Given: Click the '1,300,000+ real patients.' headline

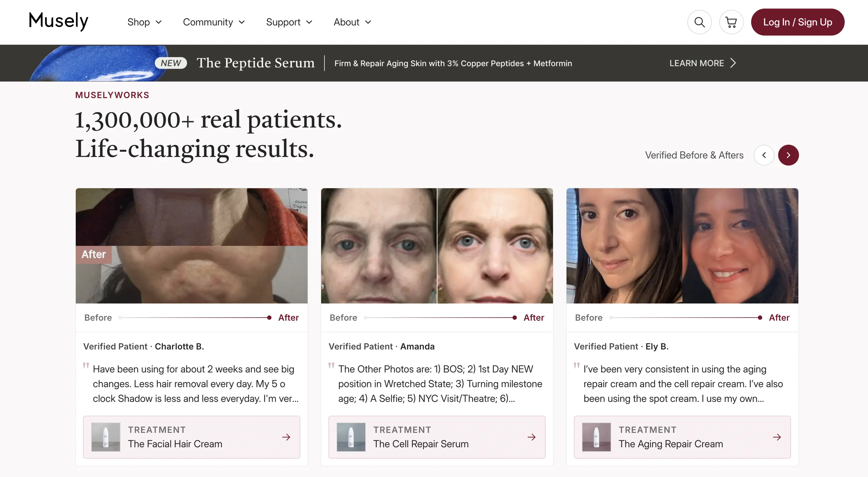Looking at the screenshot, I should pyautogui.click(x=208, y=120).
